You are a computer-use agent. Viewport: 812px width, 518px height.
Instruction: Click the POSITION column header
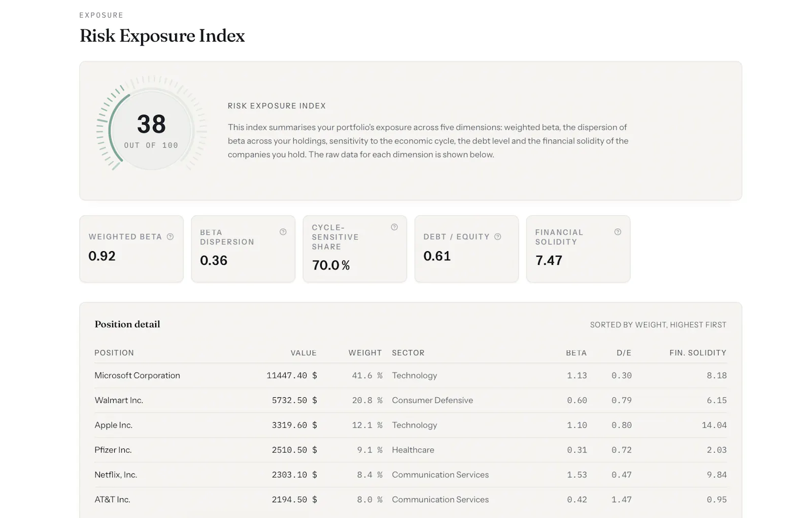pyautogui.click(x=114, y=353)
